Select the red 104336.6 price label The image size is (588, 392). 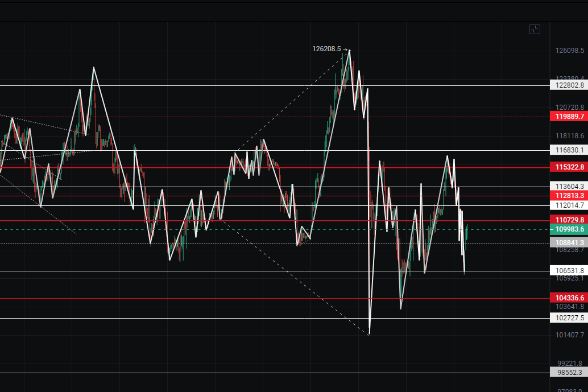coord(569,298)
